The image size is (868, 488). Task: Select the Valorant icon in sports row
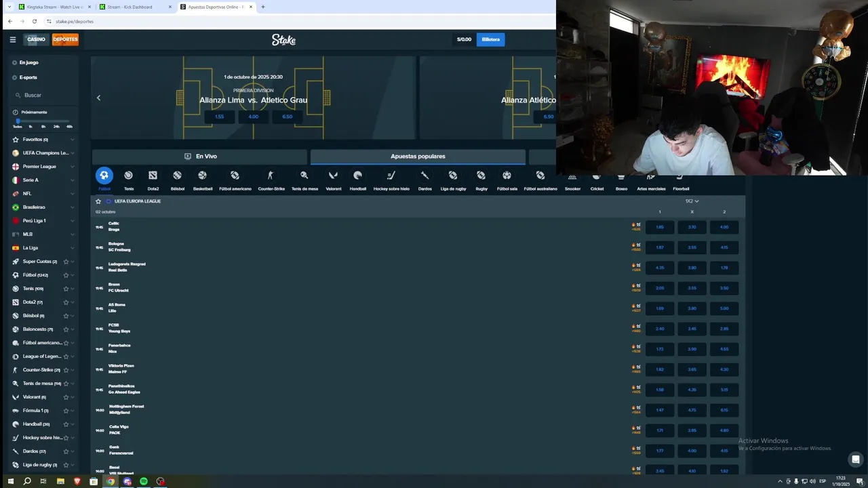pos(333,176)
